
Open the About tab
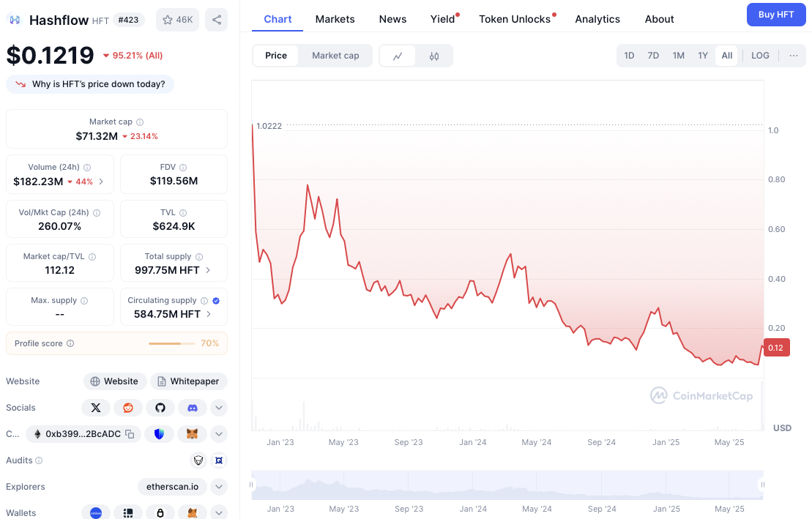click(x=659, y=19)
